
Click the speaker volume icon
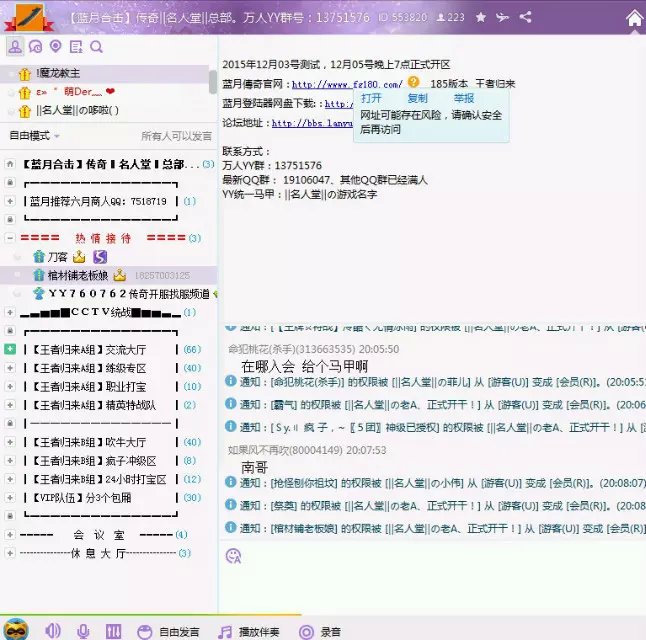tap(53, 631)
